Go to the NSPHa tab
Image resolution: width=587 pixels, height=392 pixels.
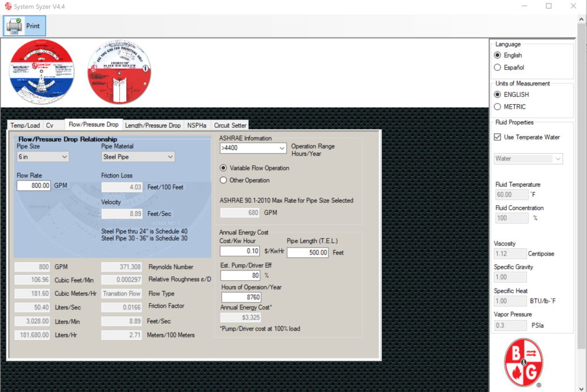point(197,126)
